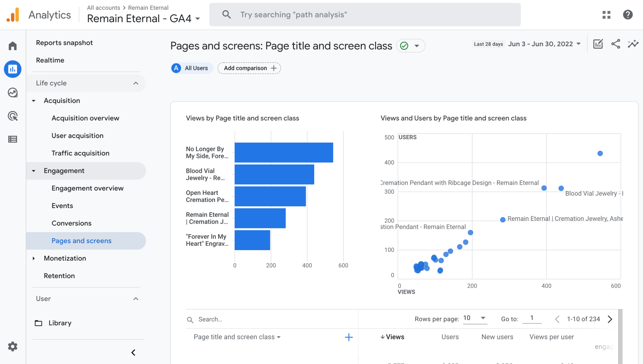
Task: Share this report icon
Action: coord(616,44)
